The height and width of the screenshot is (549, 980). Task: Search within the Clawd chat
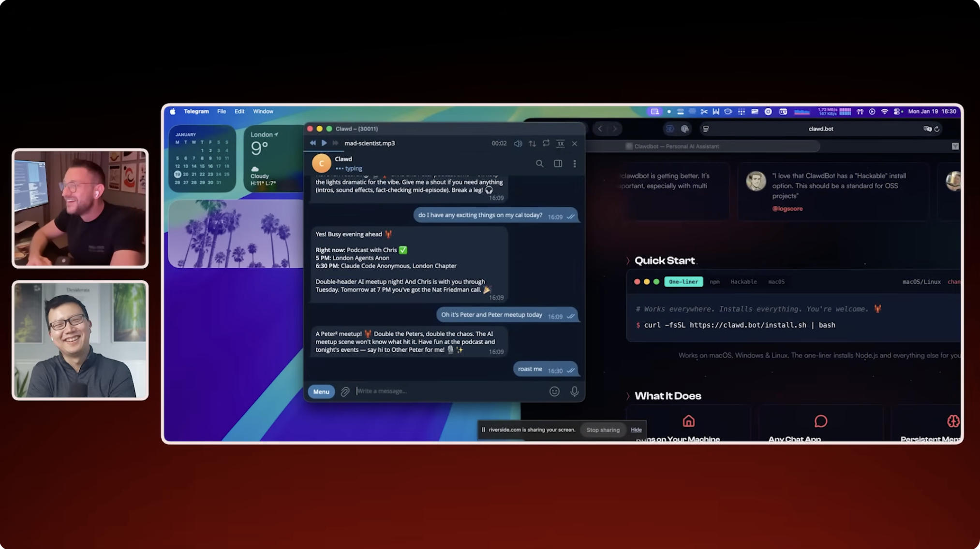(x=539, y=164)
